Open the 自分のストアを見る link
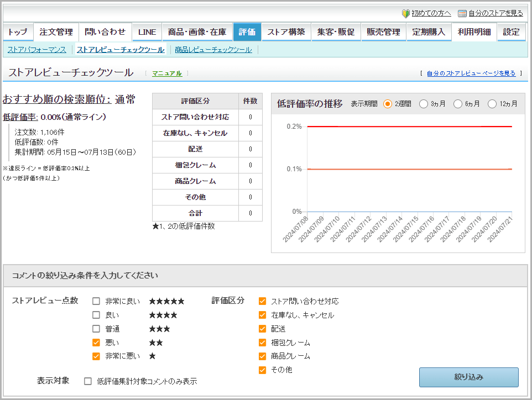Screen dimensions: 532x400 [496, 13]
